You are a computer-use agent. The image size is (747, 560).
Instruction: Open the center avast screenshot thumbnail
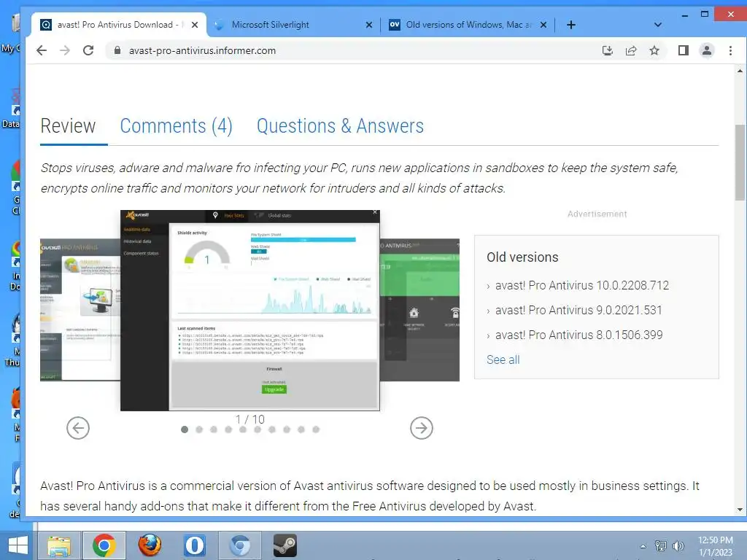[250, 310]
